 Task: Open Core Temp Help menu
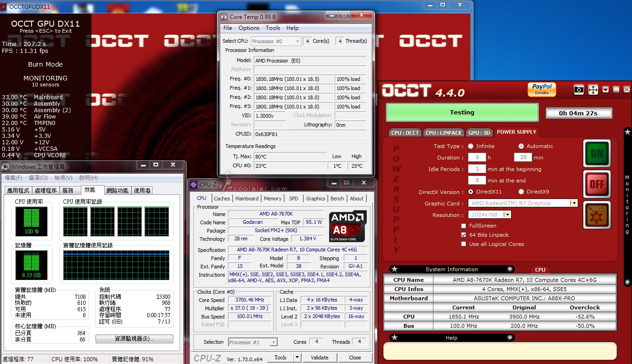(x=292, y=28)
